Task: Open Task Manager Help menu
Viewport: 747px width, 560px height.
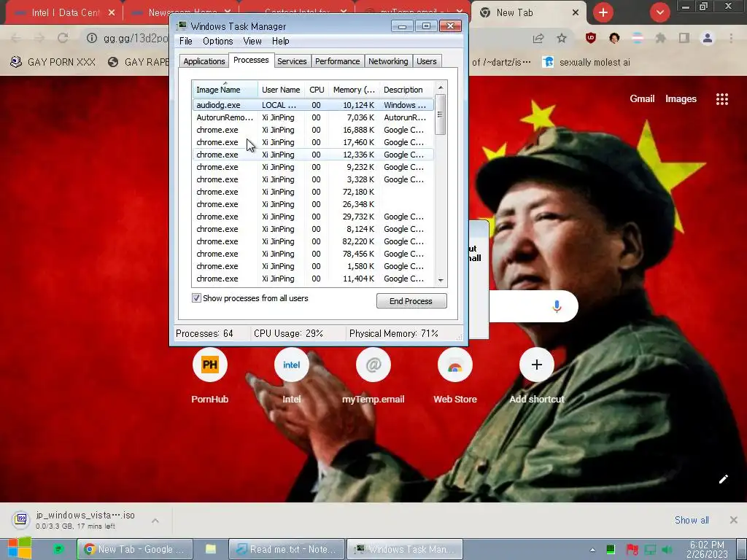Action: [281, 41]
